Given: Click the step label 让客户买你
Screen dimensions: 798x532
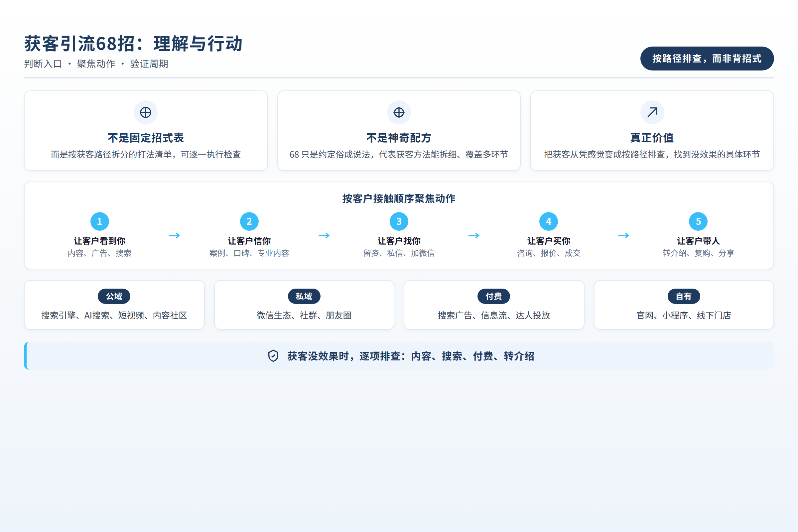Looking at the screenshot, I should [x=549, y=241].
